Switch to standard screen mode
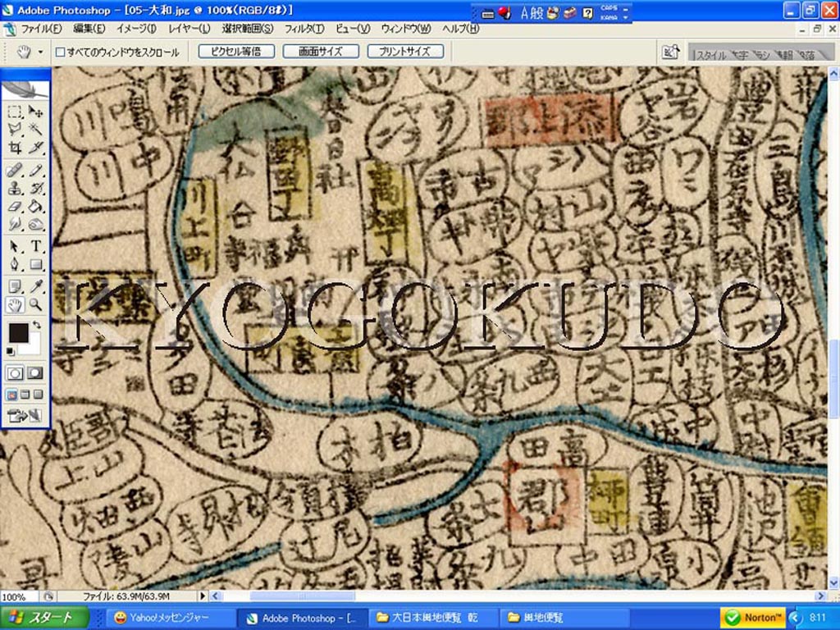 click(11, 395)
